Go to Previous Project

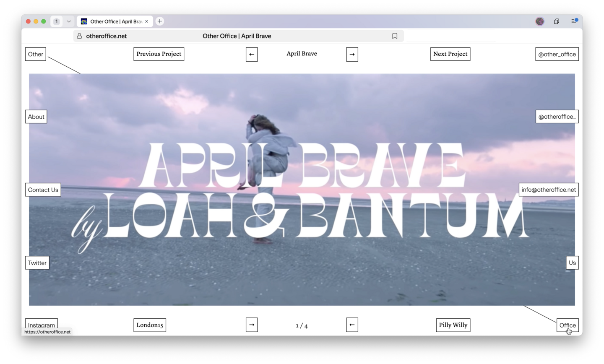point(159,54)
